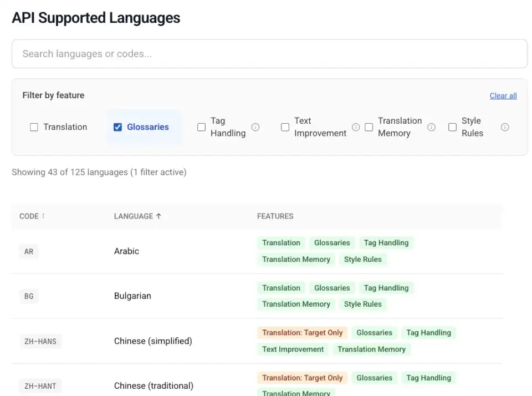The height and width of the screenshot is (396, 532).
Task: Click the Filter by feature heading
Action: click(x=53, y=95)
